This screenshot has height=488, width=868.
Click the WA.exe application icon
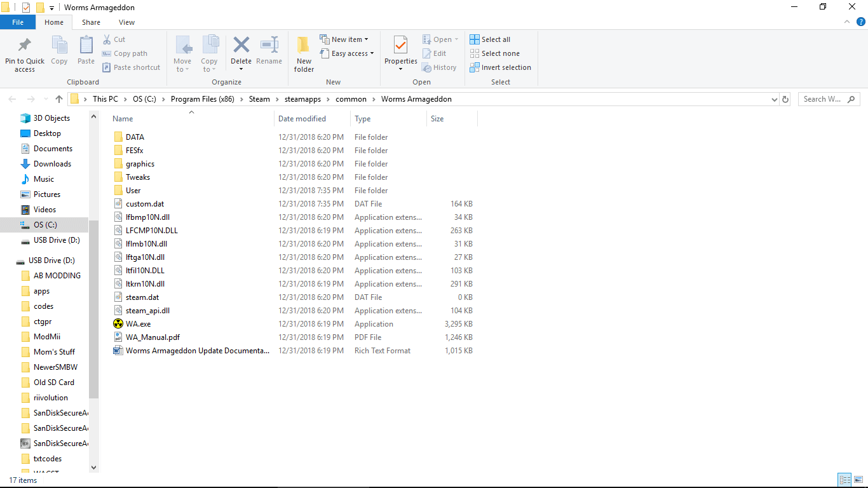pyautogui.click(x=118, y=324)
